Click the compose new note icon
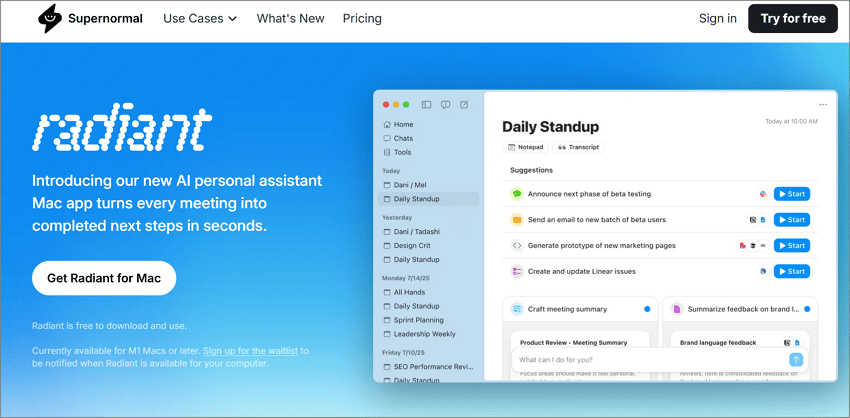This screenshot has height=418, width=850. [x=464, y=105]
